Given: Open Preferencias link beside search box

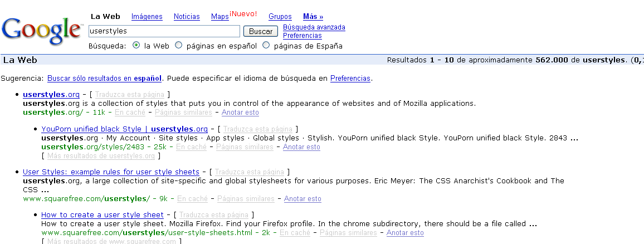Looking at the screenshot, I should (303, 35).
